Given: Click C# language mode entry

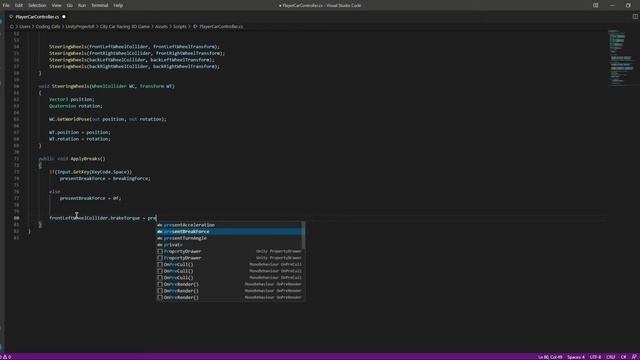Looking at the screenshot, I should point(623,357).
